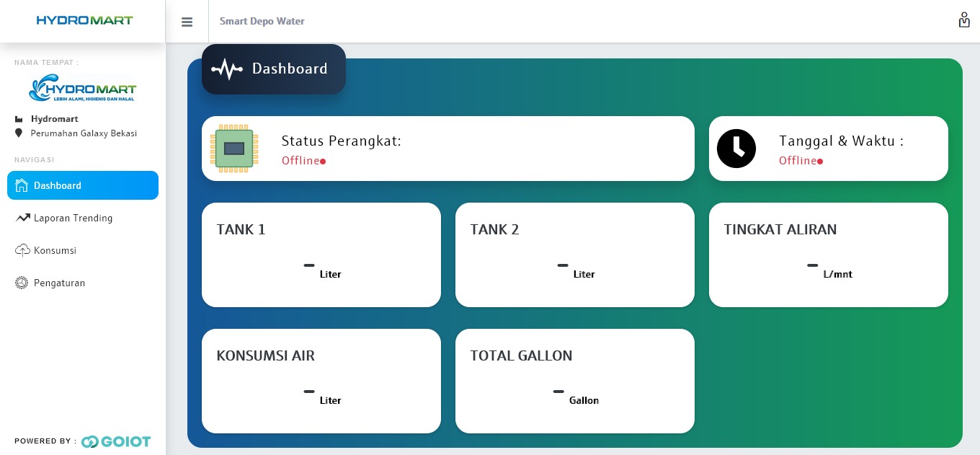Open the Laporan Trending menu item
This screenshot has width=980, height=455.
[x=73, y=218]
